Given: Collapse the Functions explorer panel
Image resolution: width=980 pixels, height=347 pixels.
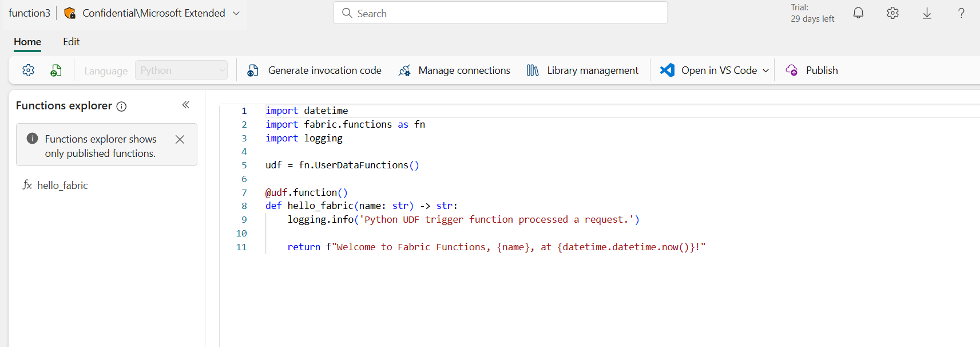Looking at the screenshot, I should [x=186, y=105].
